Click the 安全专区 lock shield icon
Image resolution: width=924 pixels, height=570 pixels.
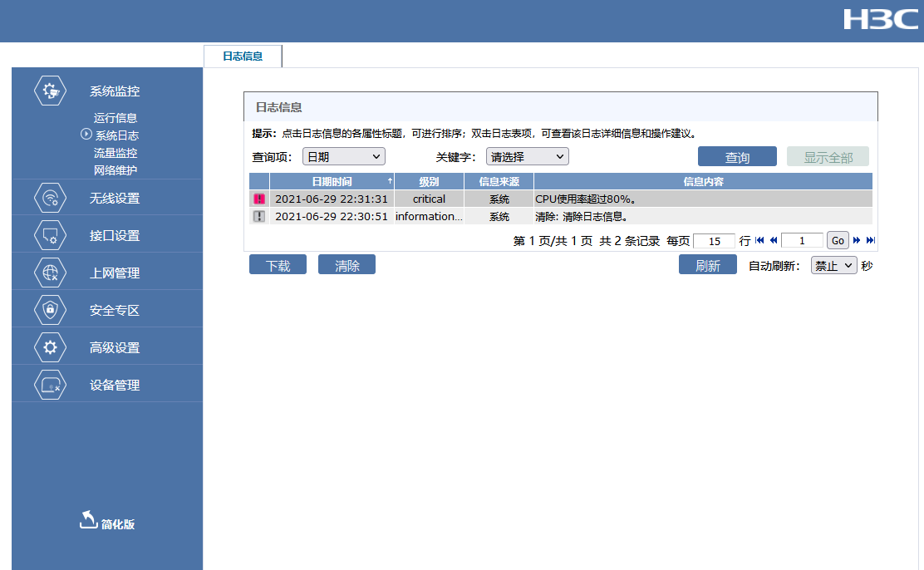pyautogui.click(x=50, y=309)
